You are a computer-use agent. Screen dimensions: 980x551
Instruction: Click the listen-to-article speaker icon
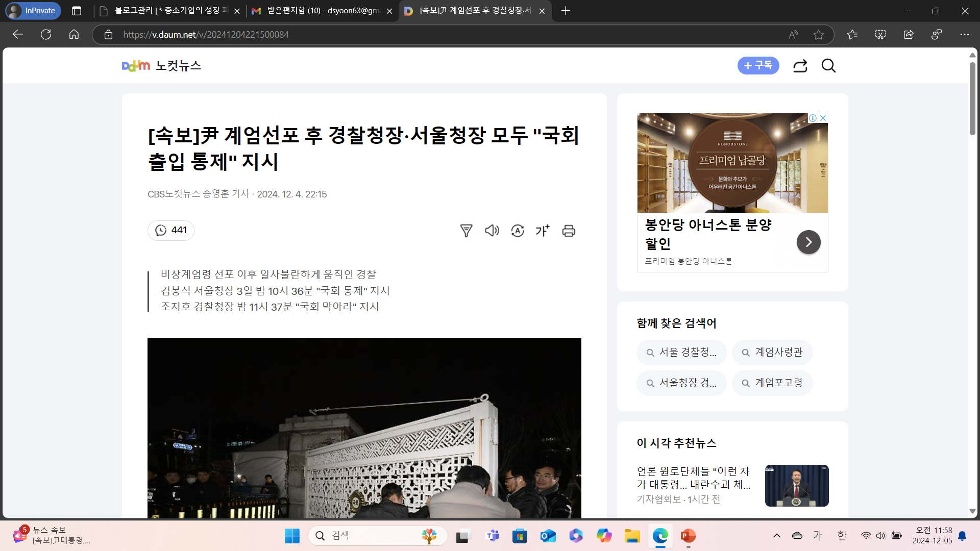pyautogui.click(x=492, y=231)
